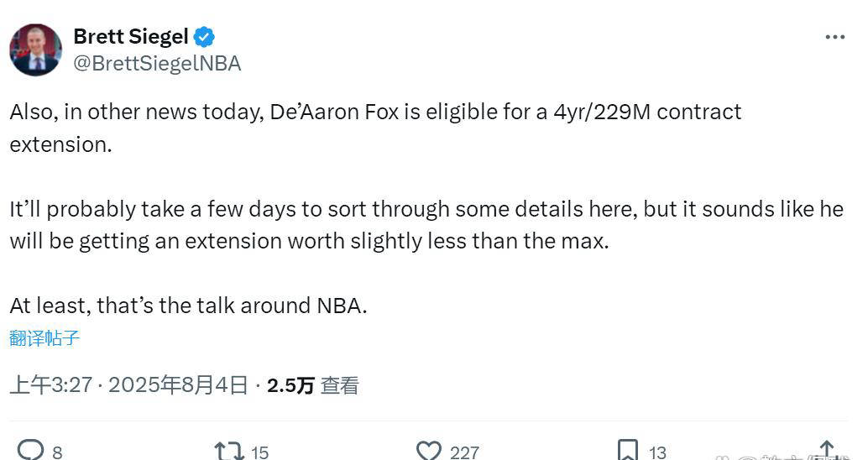Bookmark this tweet using the bookmark icon
This screenshot has width=868, height=460.
[x=627, y=451]
